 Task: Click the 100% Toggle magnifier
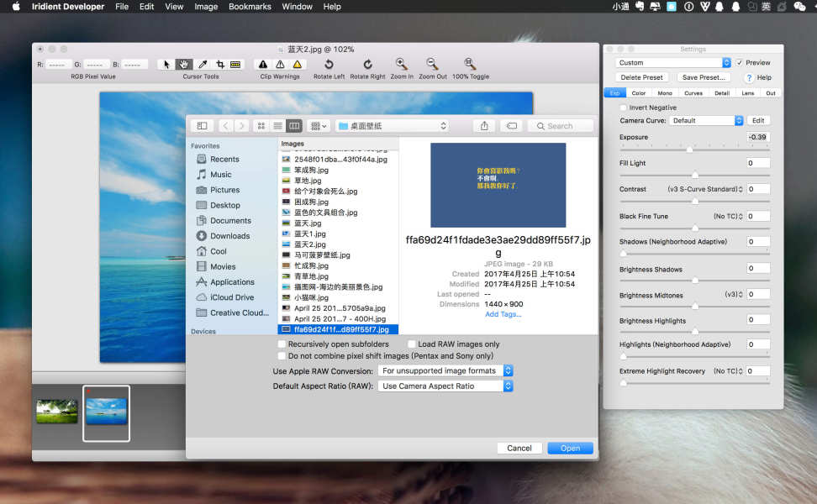[x=470, y=64]
